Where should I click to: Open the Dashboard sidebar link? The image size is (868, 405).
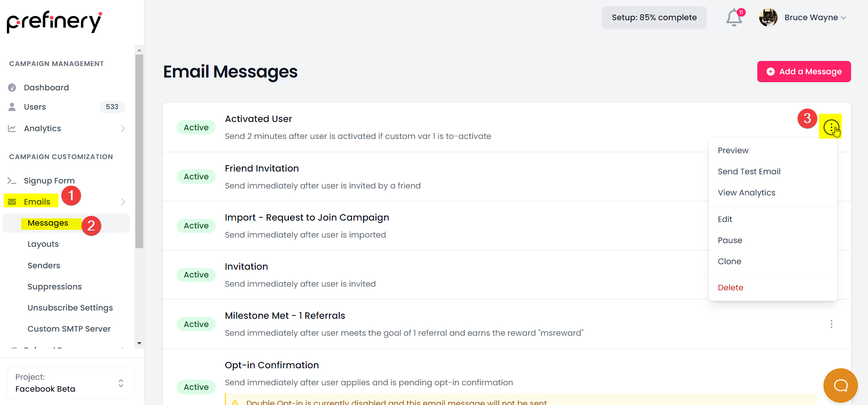[46, 88]
